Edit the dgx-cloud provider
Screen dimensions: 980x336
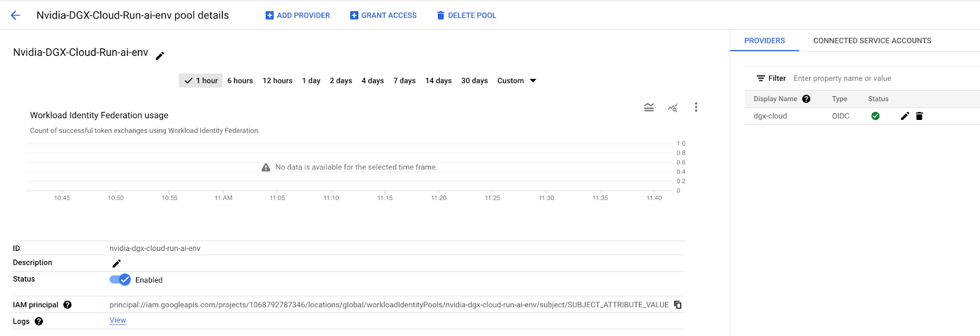coord(905,116)
